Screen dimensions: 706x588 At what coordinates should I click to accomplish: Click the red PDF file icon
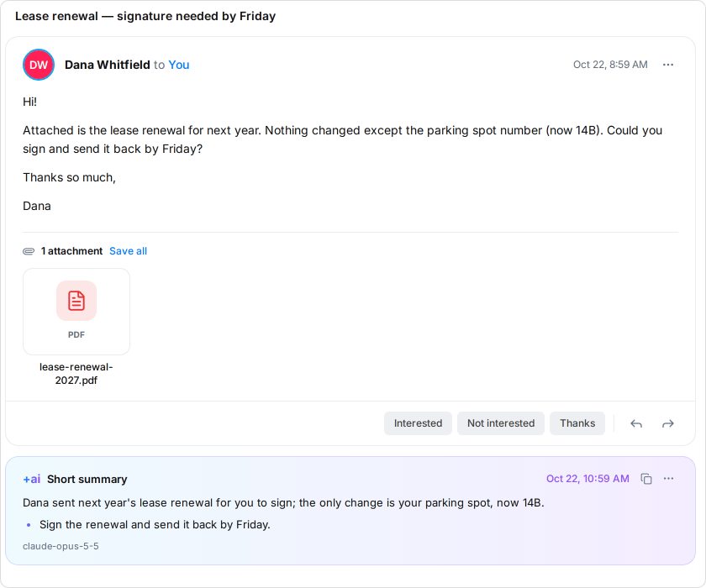click(x=76, y=301)
